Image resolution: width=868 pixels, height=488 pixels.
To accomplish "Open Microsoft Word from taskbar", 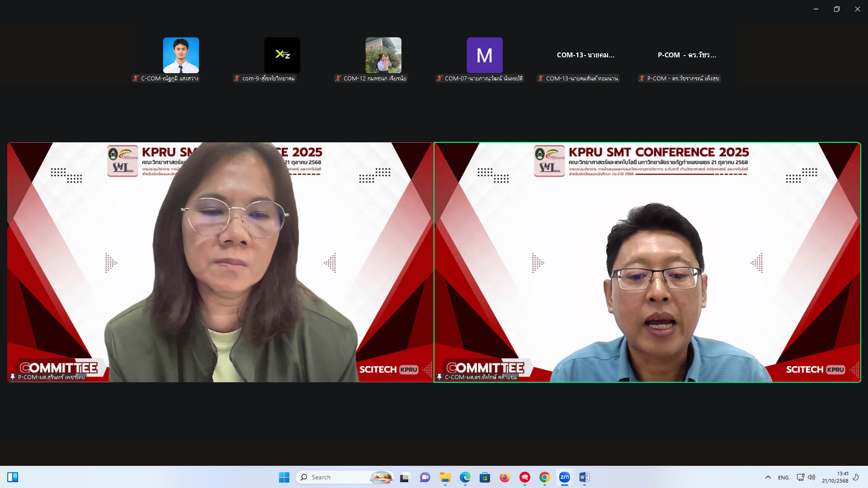I will (x=584, y=477).
